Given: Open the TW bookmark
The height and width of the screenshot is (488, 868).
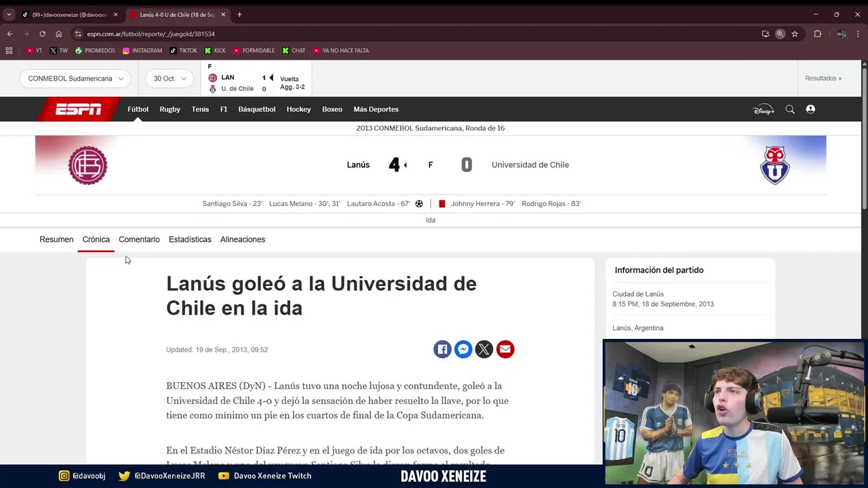Looking at the screenshot, I should (58, 50).
